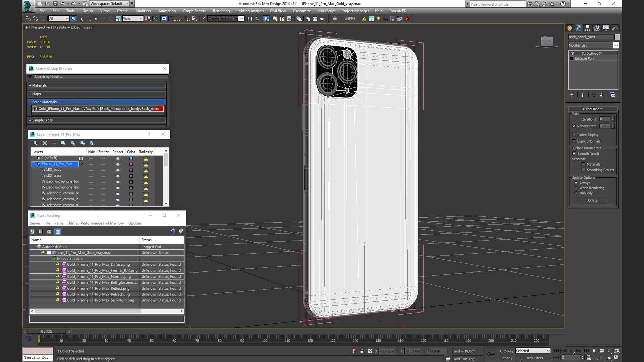Open the key filter Selected dropdown
Screen dimensions: 644x362
[x=533, y=351]
